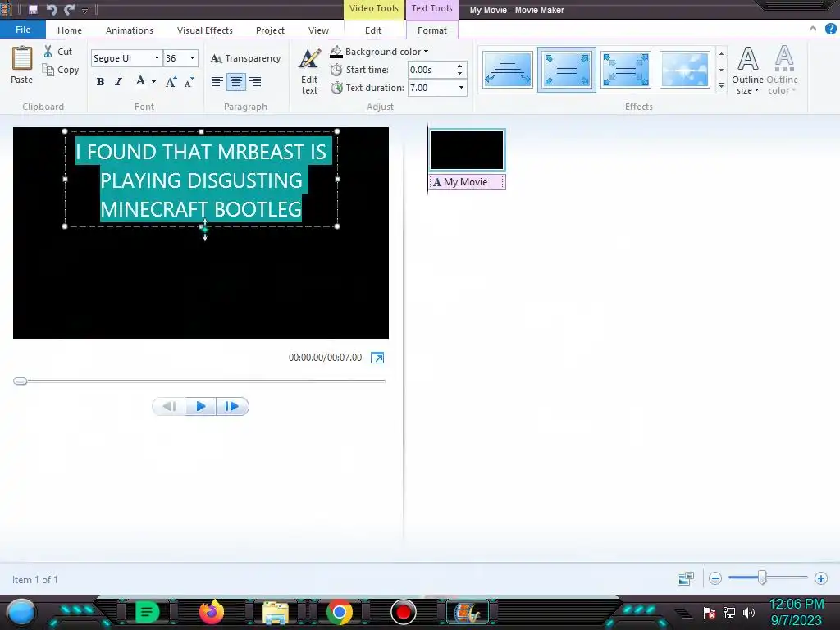Screen dimensions: 840x630
Task: Advance to the next frame
Action: tap(232, 407)
